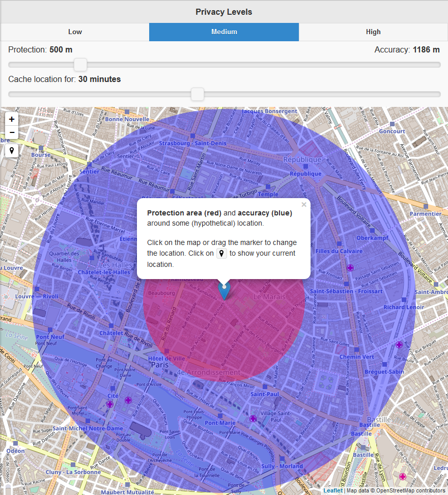Zoom in the map with plus button
The width and height of the screenshot is (448, 495).
tap(12, 119)
